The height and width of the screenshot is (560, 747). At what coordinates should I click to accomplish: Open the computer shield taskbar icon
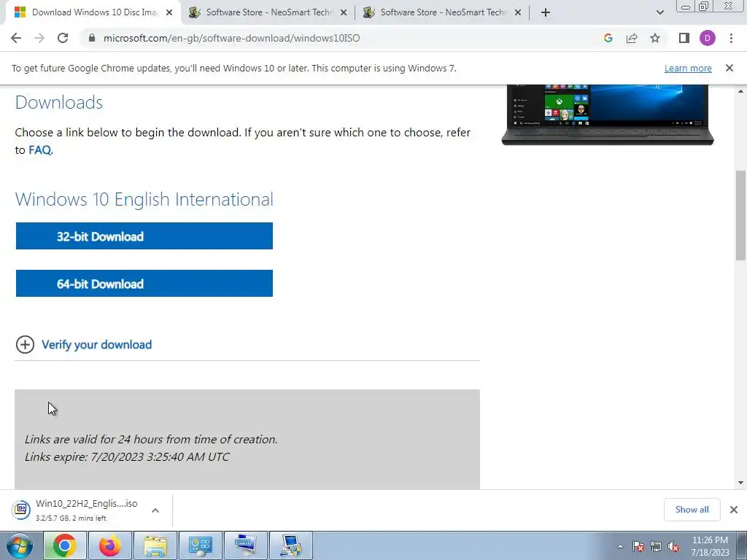290,545
